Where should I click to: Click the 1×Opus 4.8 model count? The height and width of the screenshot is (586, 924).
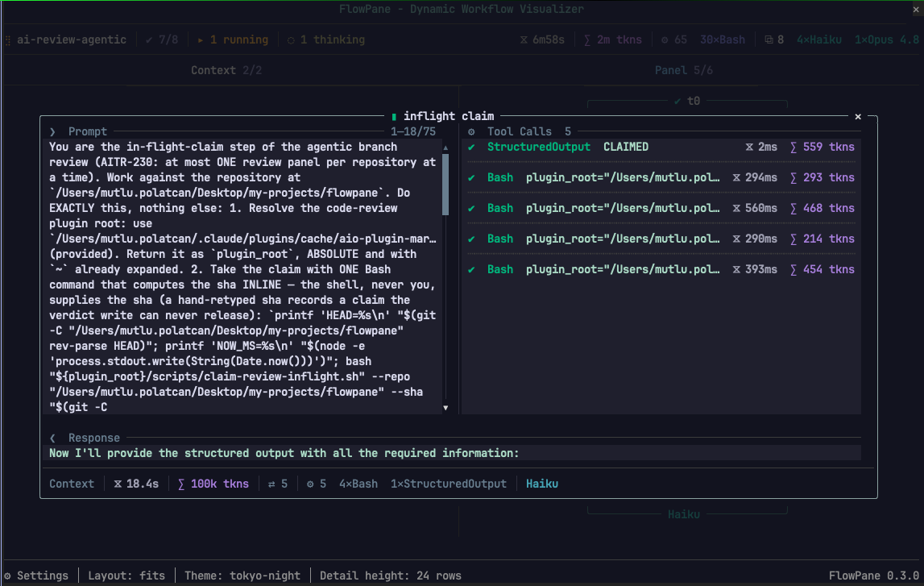click(x=887, y=39)
